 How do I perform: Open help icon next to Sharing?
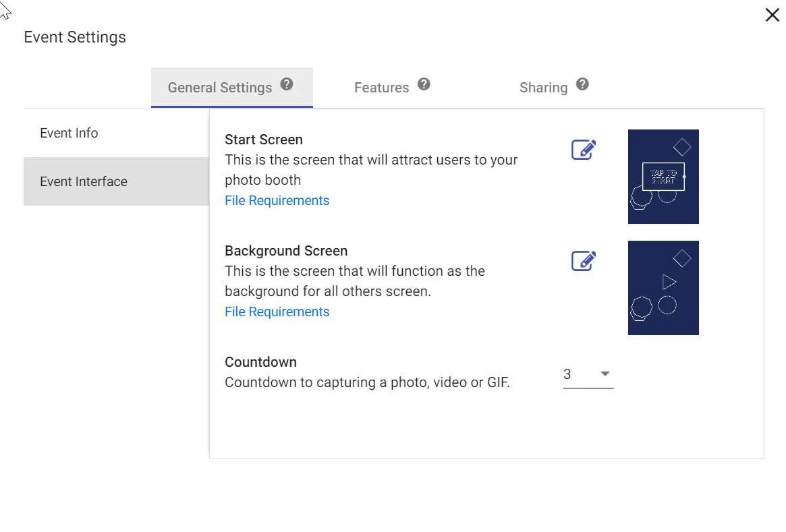(x=582, y=84)
